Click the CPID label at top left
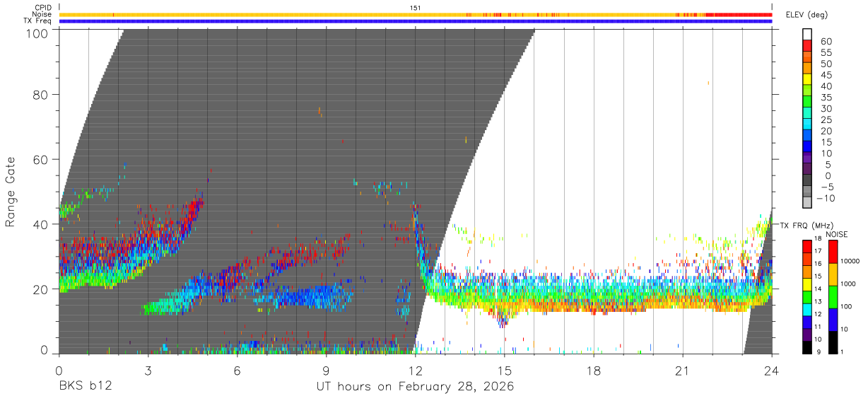 point(44,8)
